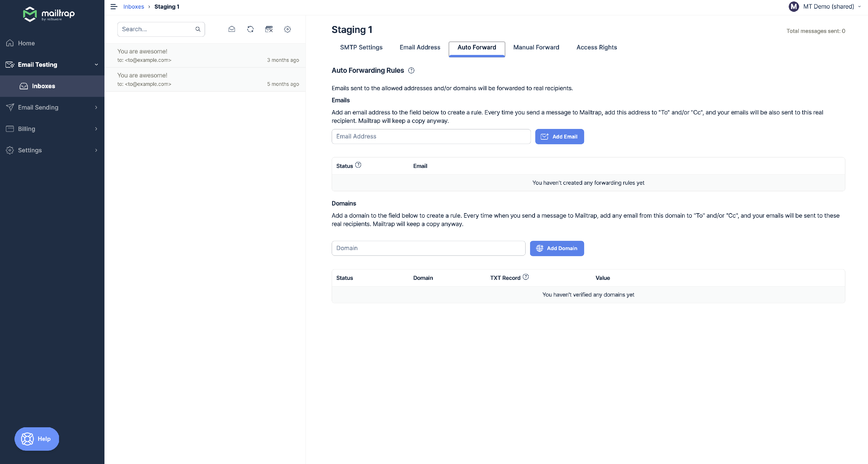Click the Status column help icon
This screenshot has width=868, height=464.
point(358,165)
